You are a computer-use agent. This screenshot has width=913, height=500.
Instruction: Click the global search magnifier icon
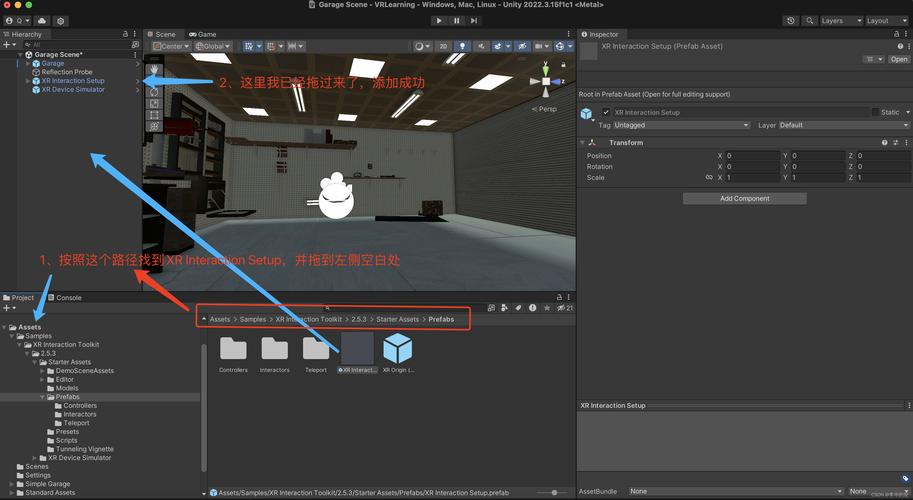(809, 20)
